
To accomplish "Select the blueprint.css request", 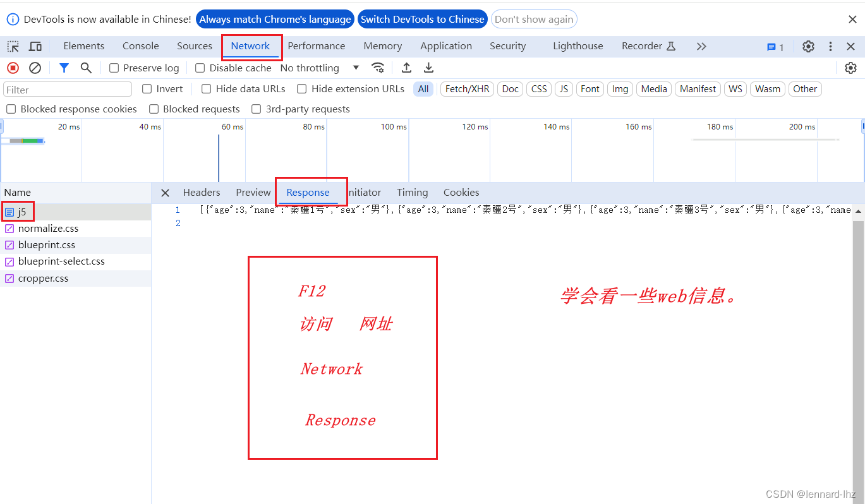I will click(x=76, y=245).
